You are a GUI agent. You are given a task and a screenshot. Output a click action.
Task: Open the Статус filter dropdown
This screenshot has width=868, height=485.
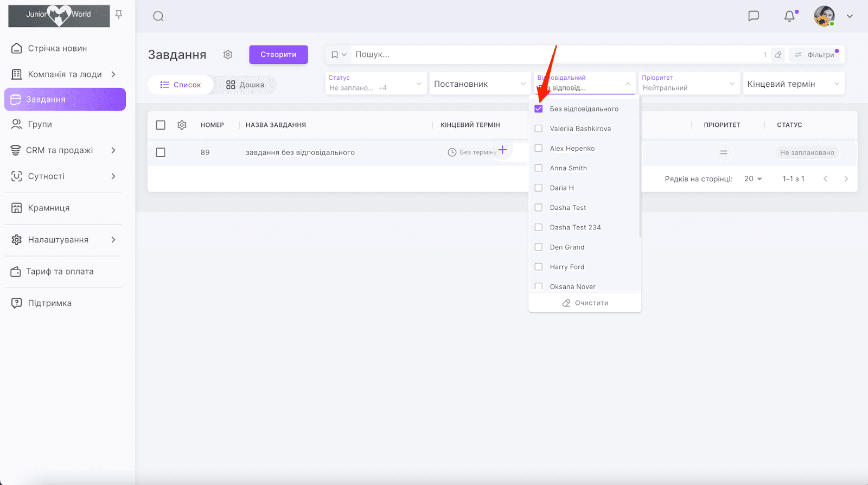click(375, 84)
